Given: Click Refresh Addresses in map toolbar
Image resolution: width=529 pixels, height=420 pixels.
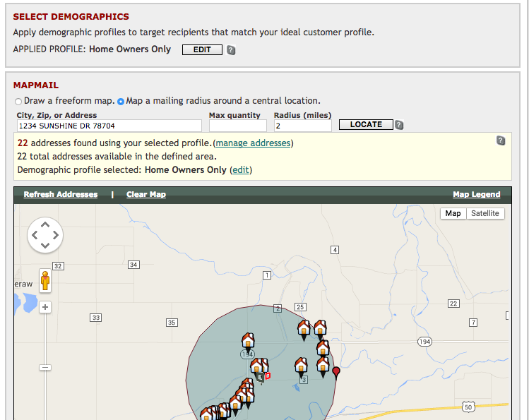Looking at the screenshot, I should tap(61, 195).
